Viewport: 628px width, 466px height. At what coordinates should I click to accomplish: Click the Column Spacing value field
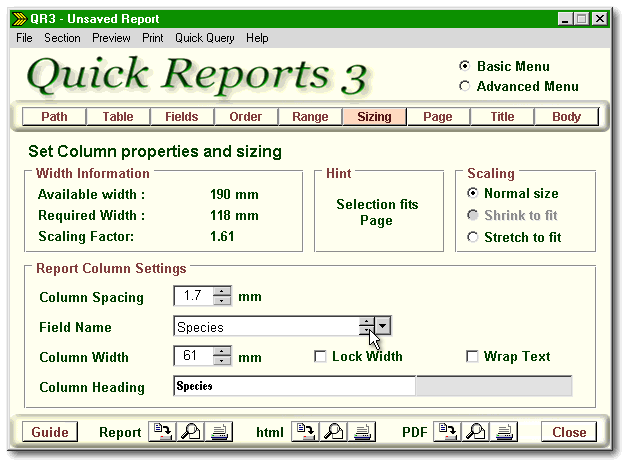pos(193,295)
